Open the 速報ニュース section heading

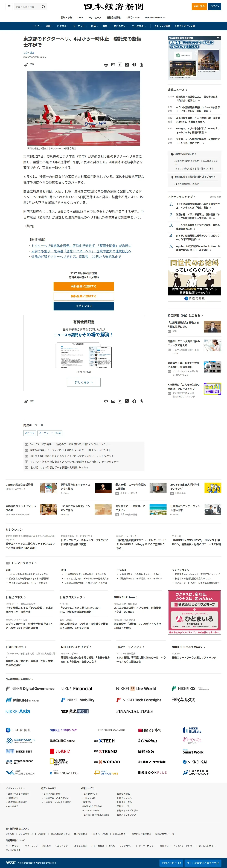click(x=177, y=90)
